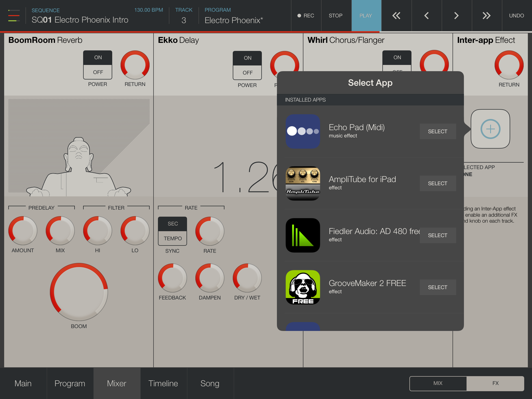532x399 pixels.
Task: Switch to the Main tab
Action: tap(23, 383)
